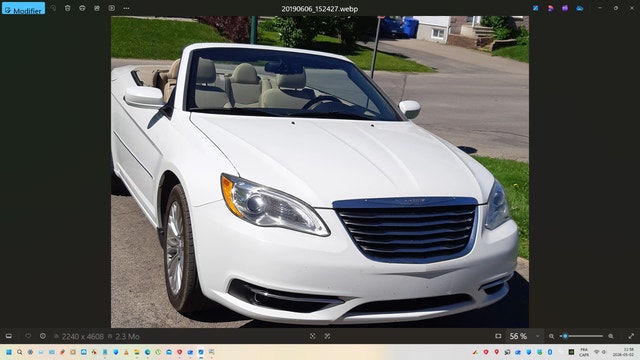
Task: Delete the photo using the trash icon
Action: click(x=68, y=8)
